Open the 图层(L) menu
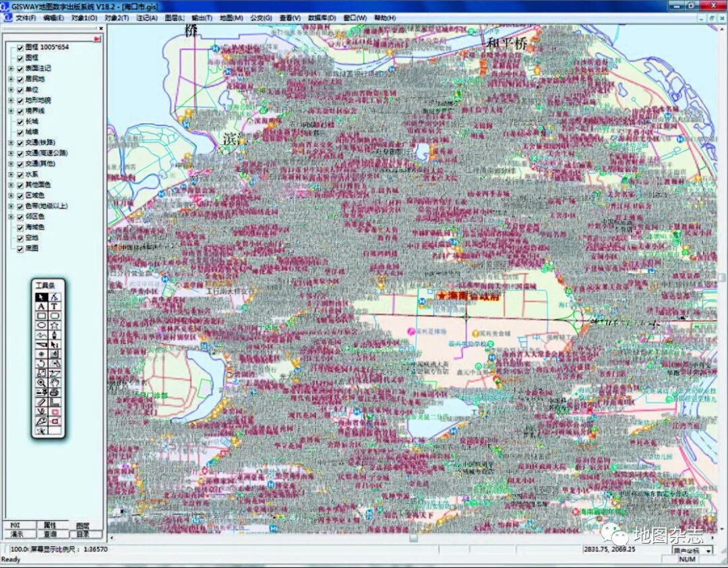Screen dimensions: 728x568 pyautogui.click(x=175, y=18)
